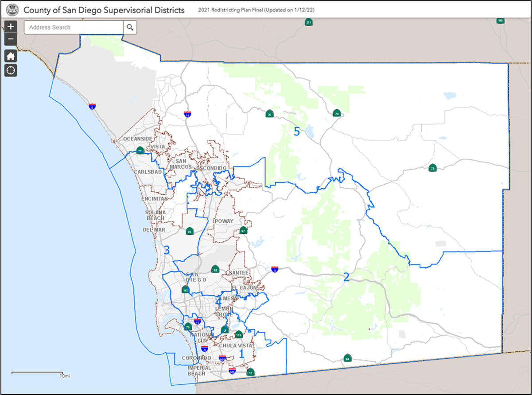532x395 pixels.
Task: Return to the default home extent
Action: point(11,56)
